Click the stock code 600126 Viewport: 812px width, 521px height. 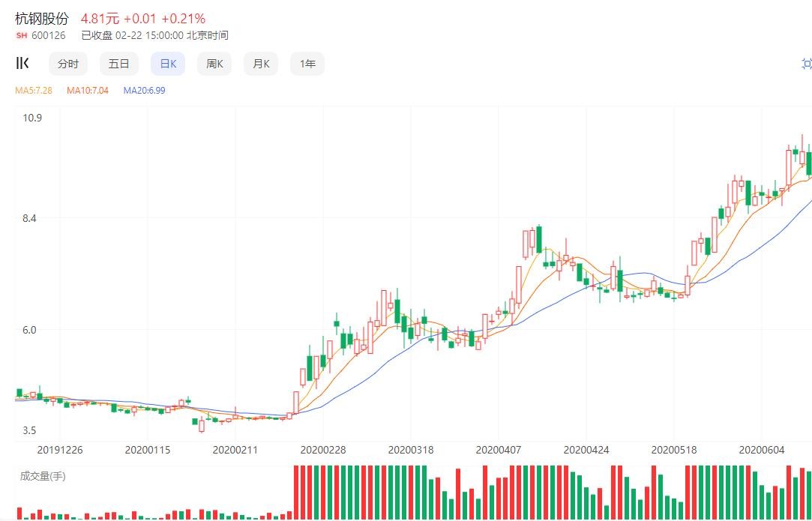(49, 35)
